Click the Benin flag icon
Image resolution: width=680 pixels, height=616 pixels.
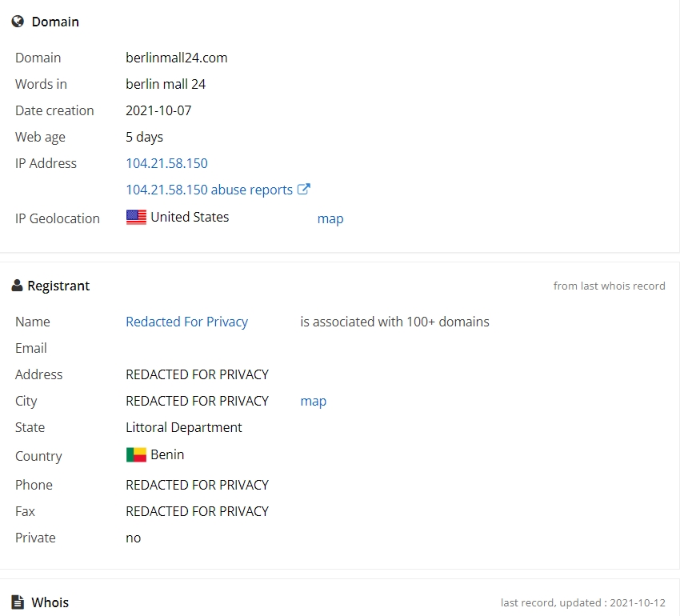[136, 454]
